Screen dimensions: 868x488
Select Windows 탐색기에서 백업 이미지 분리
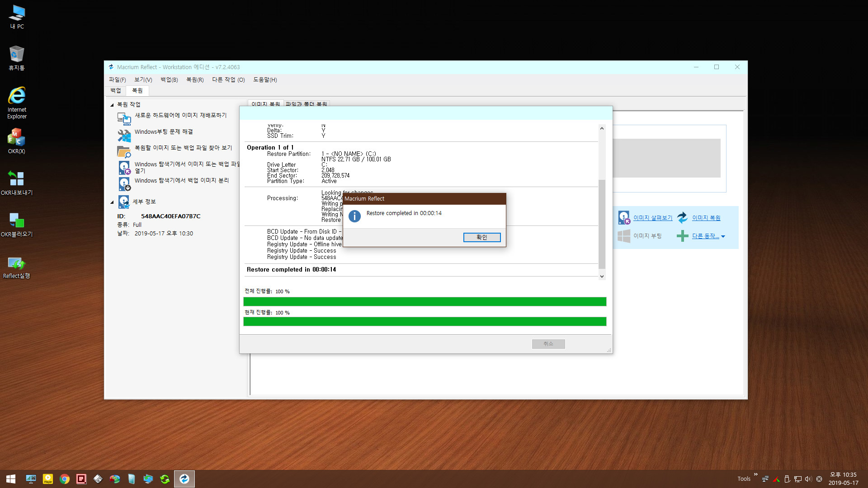tap(182, 180)
